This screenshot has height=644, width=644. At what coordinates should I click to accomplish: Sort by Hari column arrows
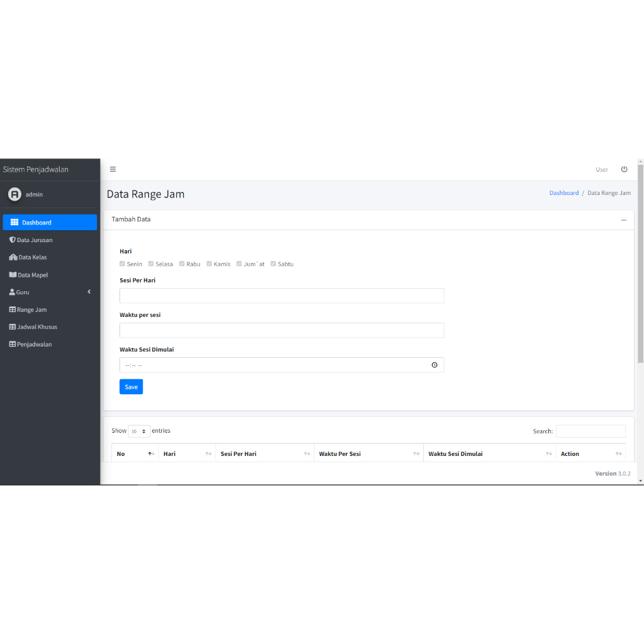pos(208,453)
